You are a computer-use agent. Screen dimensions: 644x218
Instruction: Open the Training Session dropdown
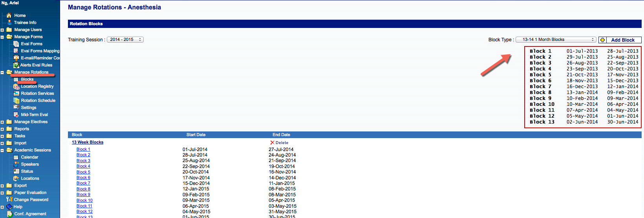click(x=125, y=39)
